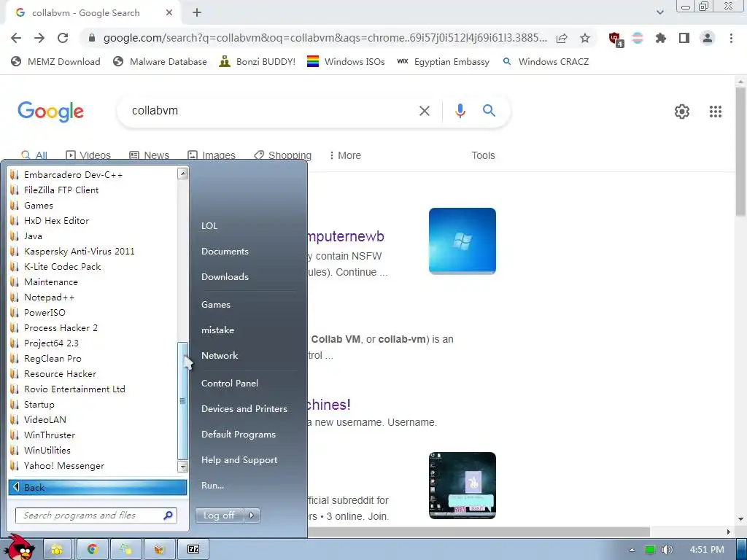Image resolution: width=747 pixels, height=560 pixels.
Task: Click the Google logo
Action: (50, 112)
